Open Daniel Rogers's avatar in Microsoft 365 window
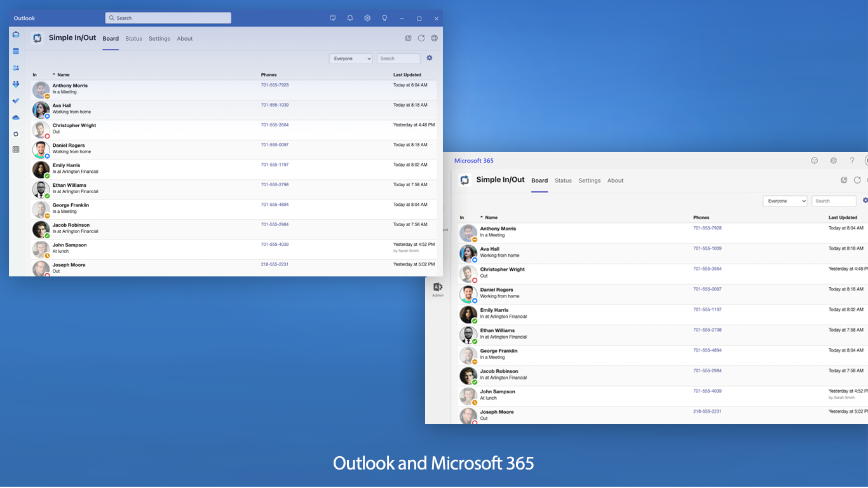Image resolution: width=868 pixels, height=488 pixels. (x=468, y=294)
